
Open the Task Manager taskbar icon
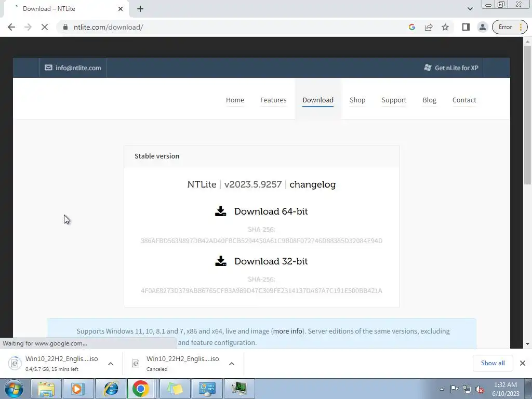click(x=239, y=389)
